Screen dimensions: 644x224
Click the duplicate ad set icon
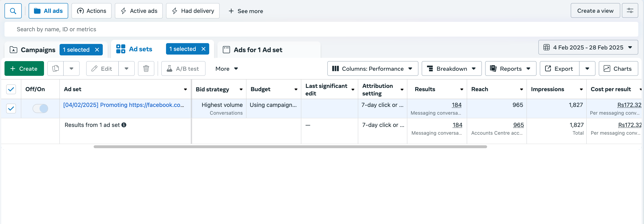(55, 68)
